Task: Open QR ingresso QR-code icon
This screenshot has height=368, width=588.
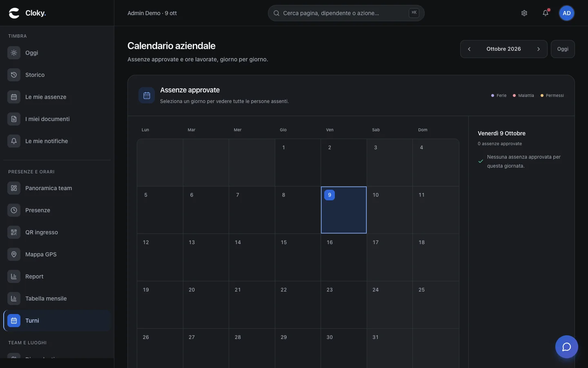Action: click(x=14, y=232)
